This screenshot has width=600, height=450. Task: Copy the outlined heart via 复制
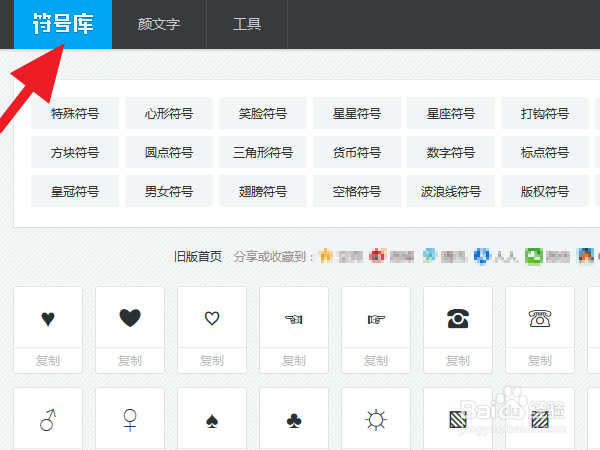click(x=212, y=360)
